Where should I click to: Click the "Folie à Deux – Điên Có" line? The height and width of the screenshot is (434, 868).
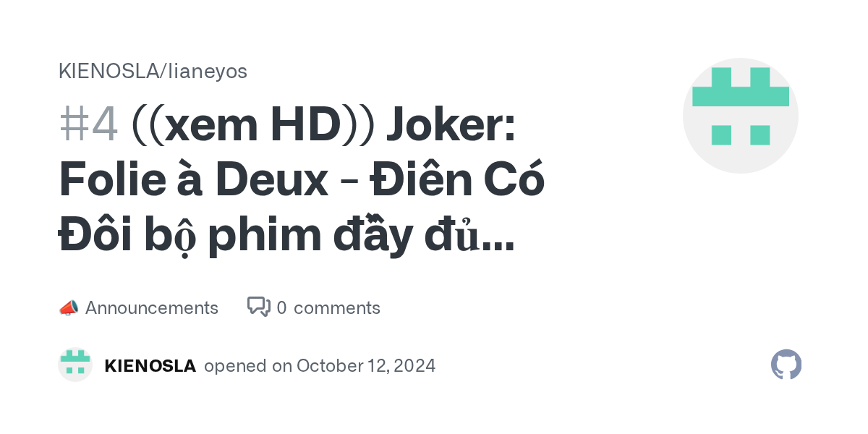[x=301, y=181]
